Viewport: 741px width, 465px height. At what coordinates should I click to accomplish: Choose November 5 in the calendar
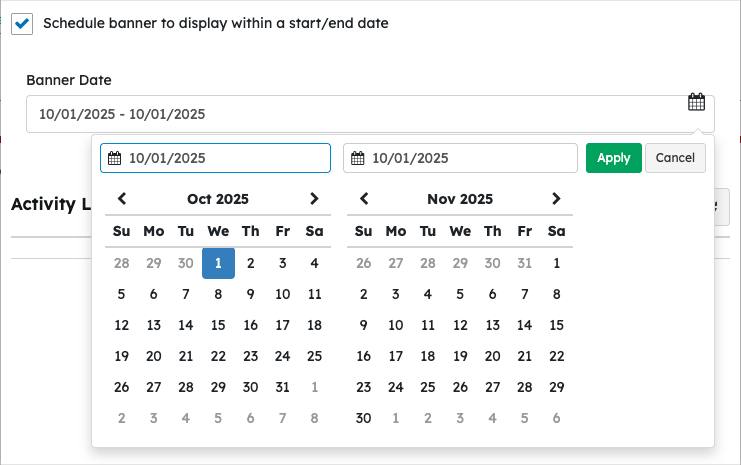pos(460,294)
